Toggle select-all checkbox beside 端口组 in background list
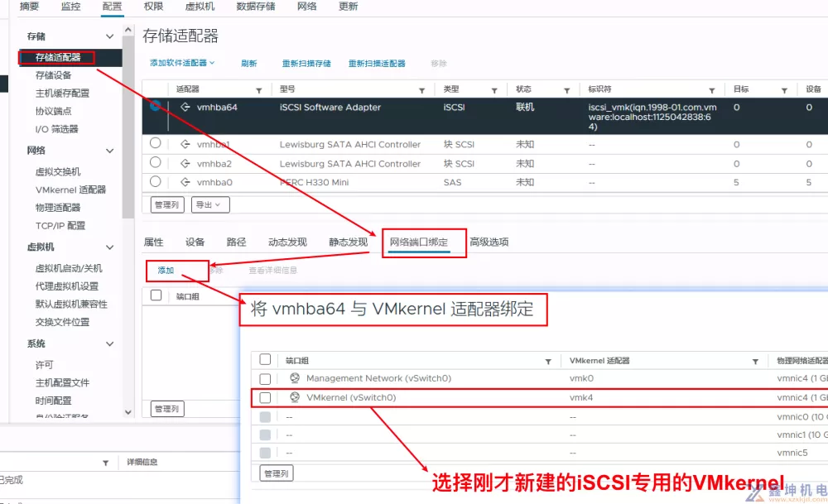The image size is (828, 504). (156, 295)
